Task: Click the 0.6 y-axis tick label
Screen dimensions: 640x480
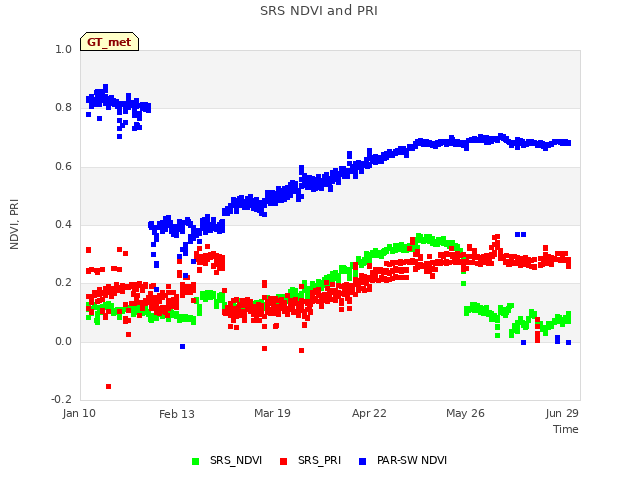Action: (x=63, y=167)
